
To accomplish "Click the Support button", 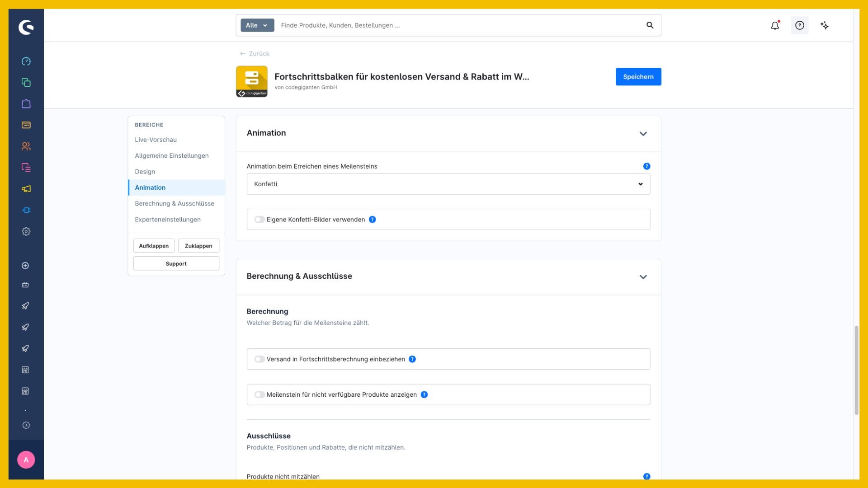I will pos(176,263).
